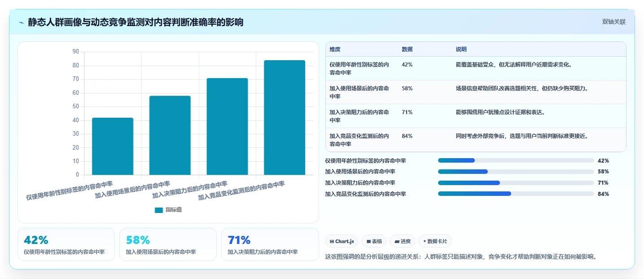The image size is (644, 279).
Task: Click progress row label 仅使用年龄性别标签的内容命中率
Action: (365, 160)
